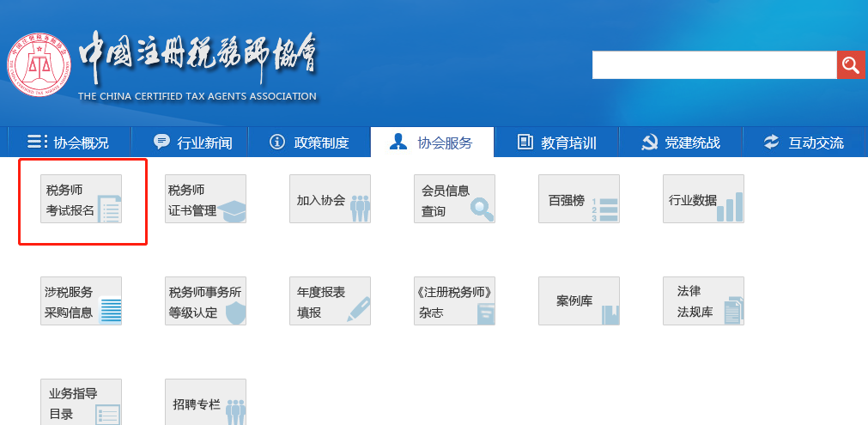
Task: Open 年度报表填报 tile
Action: [330, 301]
